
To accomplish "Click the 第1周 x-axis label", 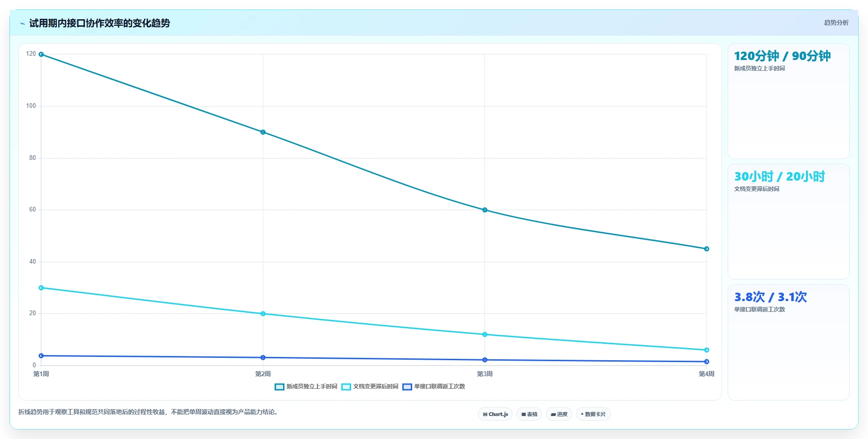I will [x=41, y=374].
